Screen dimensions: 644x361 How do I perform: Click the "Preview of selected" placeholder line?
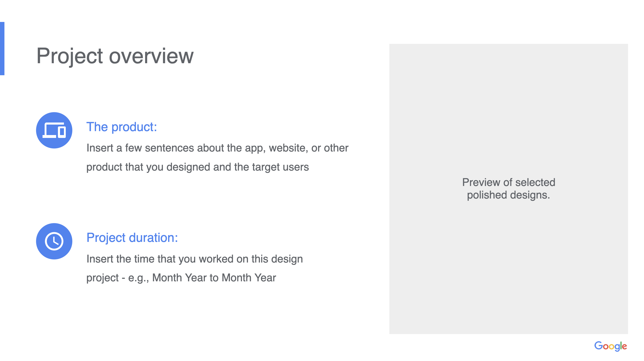(x=509, y=182)
